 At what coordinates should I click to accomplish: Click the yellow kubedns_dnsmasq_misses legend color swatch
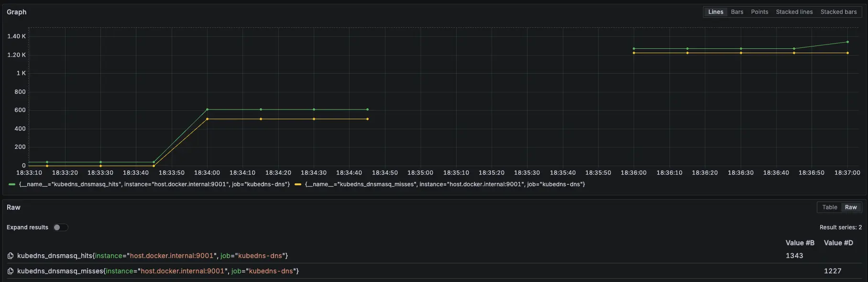[298, 184]
